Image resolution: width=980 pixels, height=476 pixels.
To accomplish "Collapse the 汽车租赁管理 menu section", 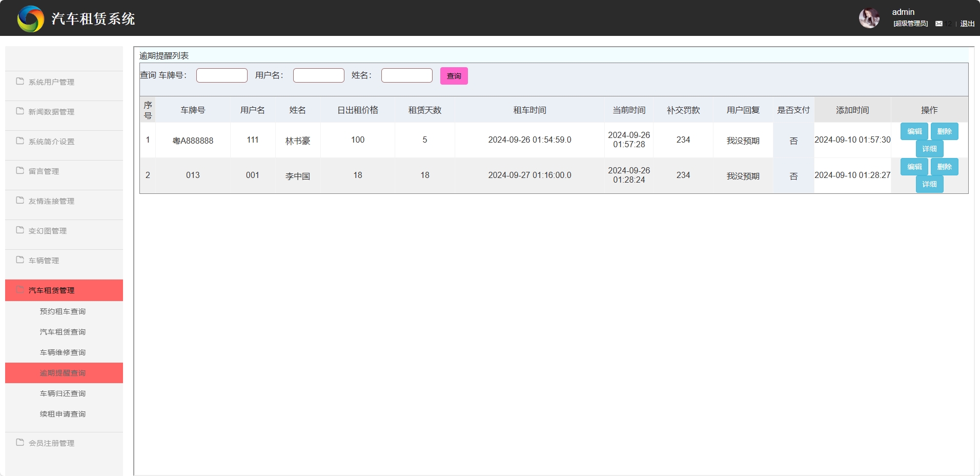I will pos(51,290).
